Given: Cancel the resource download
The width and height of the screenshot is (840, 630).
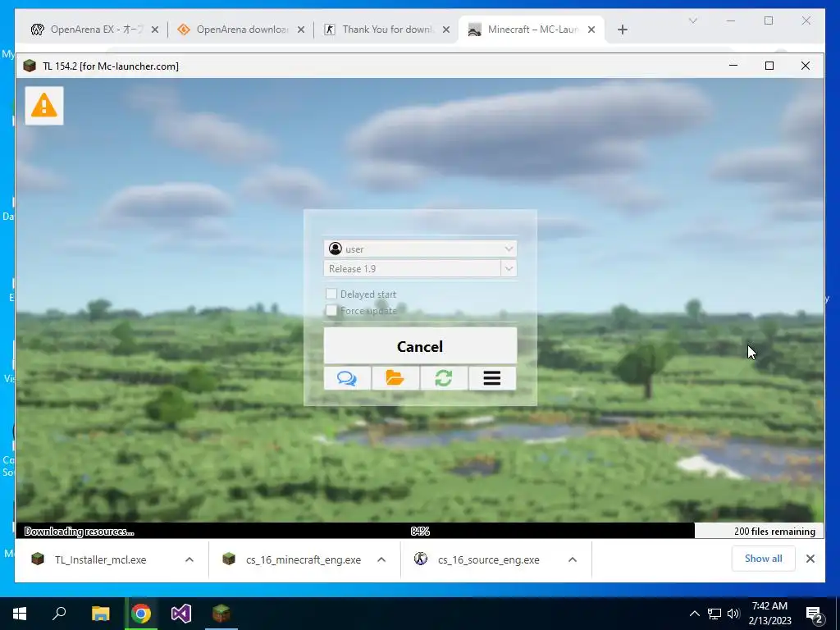Looking at the screenshot, I should [x=420, y=346].
